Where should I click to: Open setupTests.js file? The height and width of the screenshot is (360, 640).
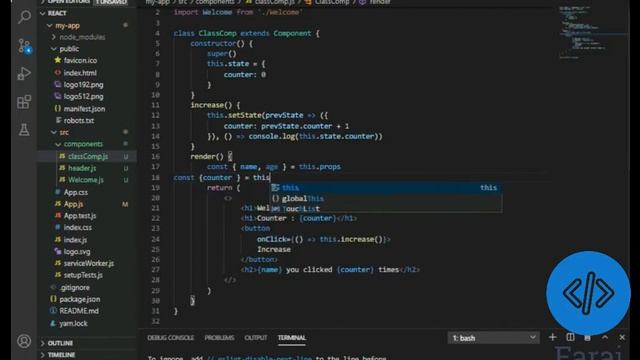pyautogui.click(x=83, y=276)
